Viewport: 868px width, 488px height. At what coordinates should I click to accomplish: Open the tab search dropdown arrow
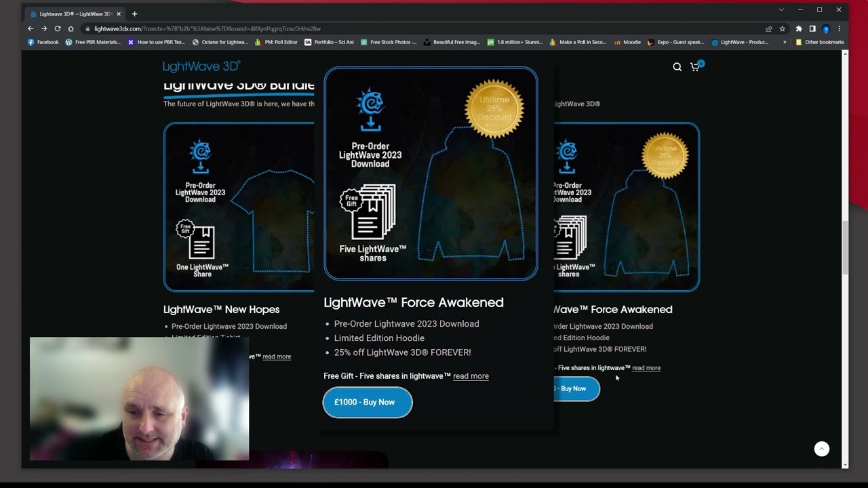tap(781, 9)
